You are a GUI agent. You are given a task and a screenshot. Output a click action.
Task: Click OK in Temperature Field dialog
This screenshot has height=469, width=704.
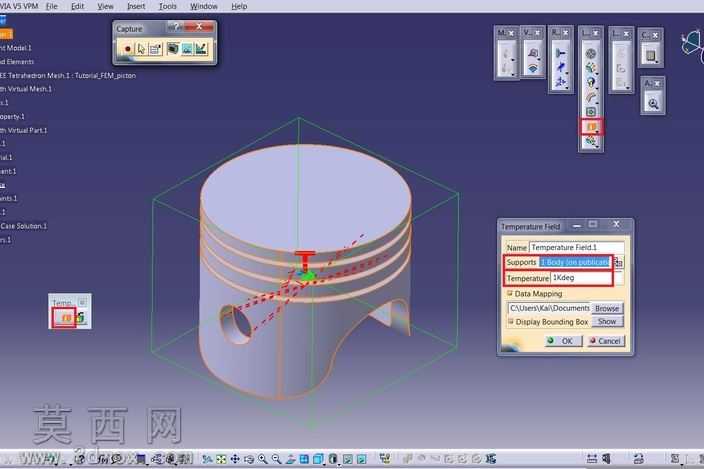(563, 341)
